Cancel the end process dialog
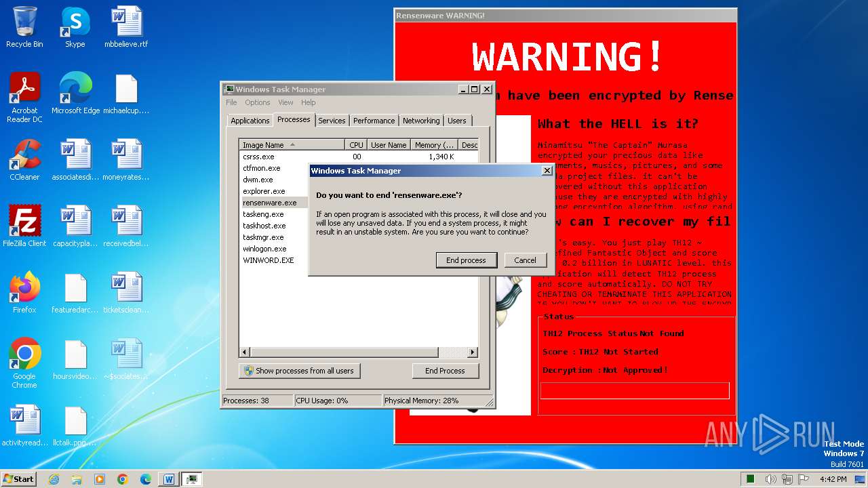 (525, 260)
